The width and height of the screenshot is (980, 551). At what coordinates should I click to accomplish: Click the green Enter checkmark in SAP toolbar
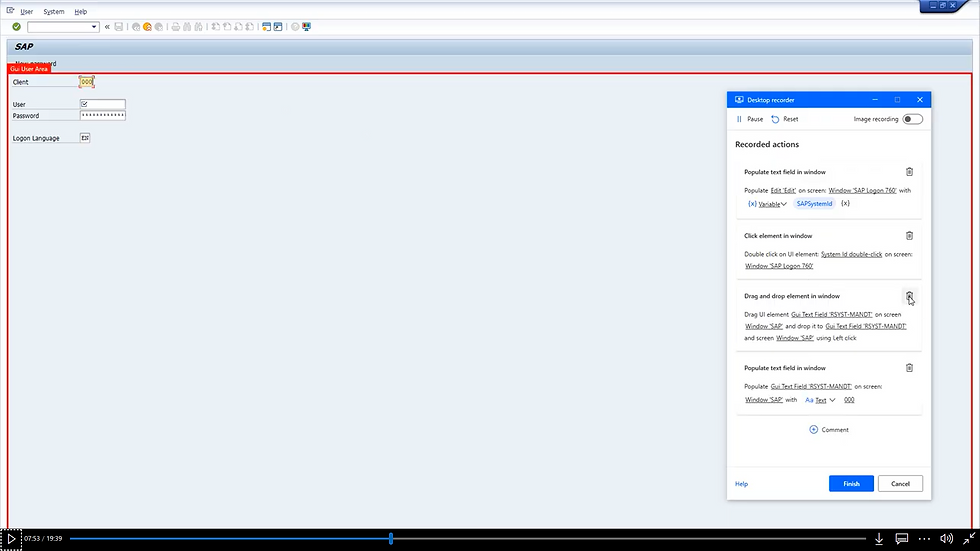click(16, 27)
